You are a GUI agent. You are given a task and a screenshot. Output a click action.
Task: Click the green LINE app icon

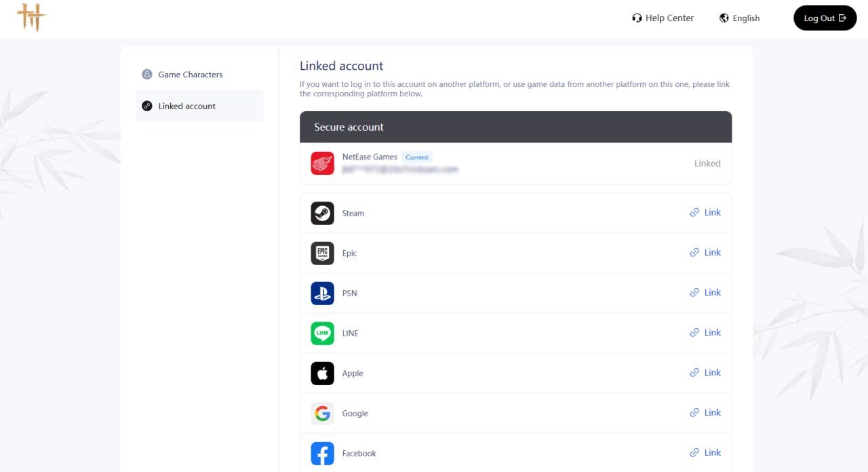click(323, 333)
